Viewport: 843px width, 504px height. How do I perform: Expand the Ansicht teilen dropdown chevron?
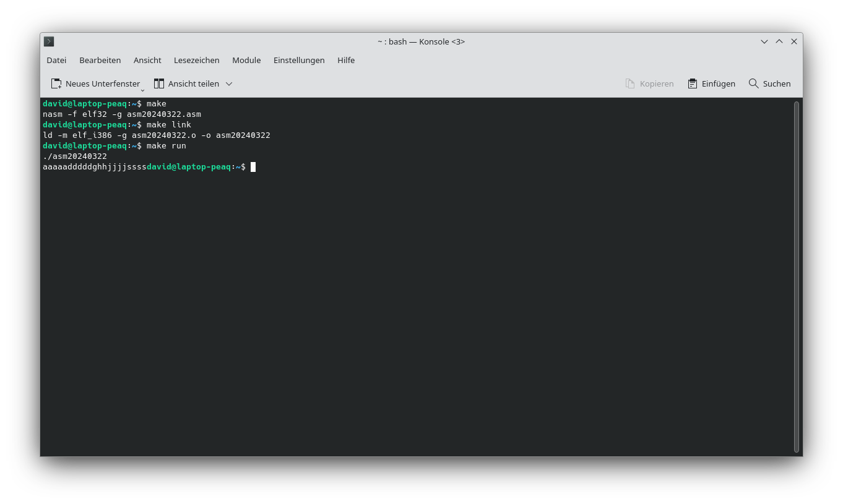(229, 83)
